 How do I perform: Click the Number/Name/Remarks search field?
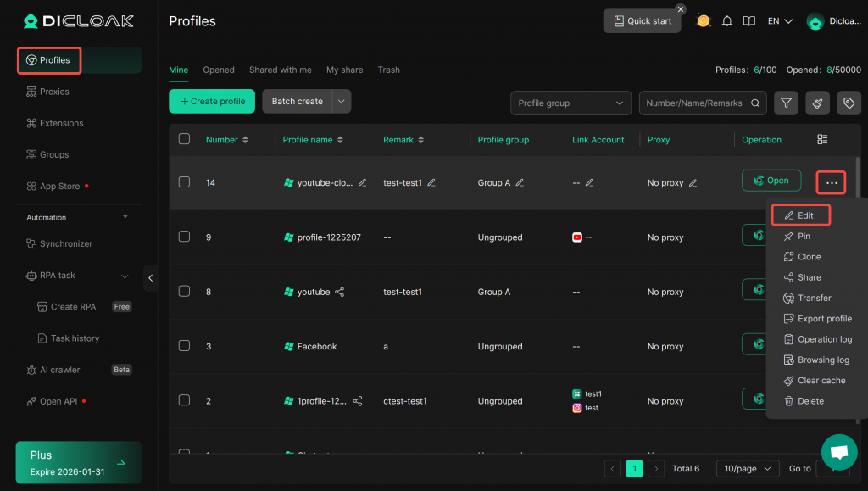(x=693, y=103)
